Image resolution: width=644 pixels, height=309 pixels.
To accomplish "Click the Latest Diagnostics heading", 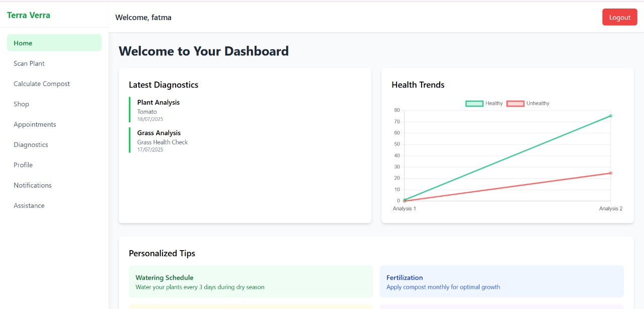I will pyautogui.click(x=164, y=85).
